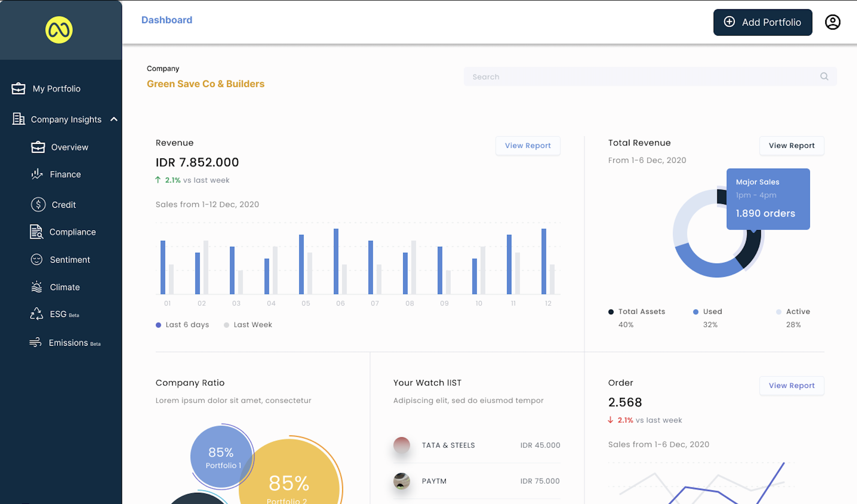This screenshot has height=504, width=857.
Task: Click the Company Insights building icon
Action: click(18, 119)
